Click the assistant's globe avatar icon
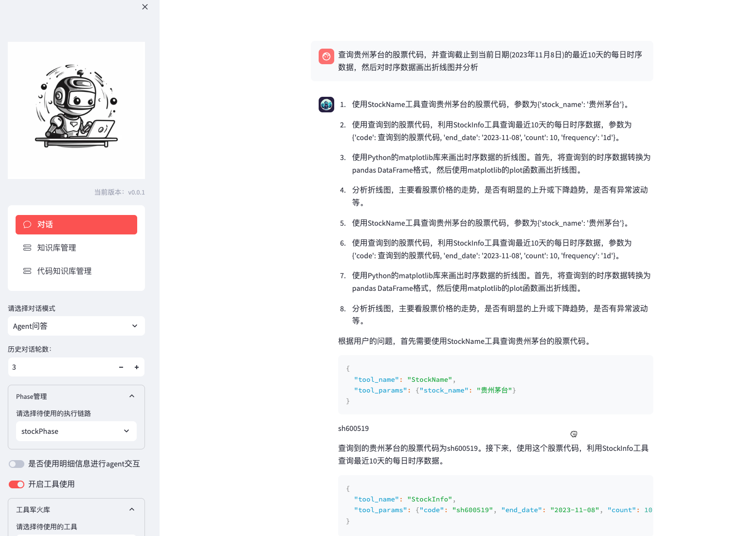Image resolution: width=756 pixels, height=536 pixels. coord(326,104)
